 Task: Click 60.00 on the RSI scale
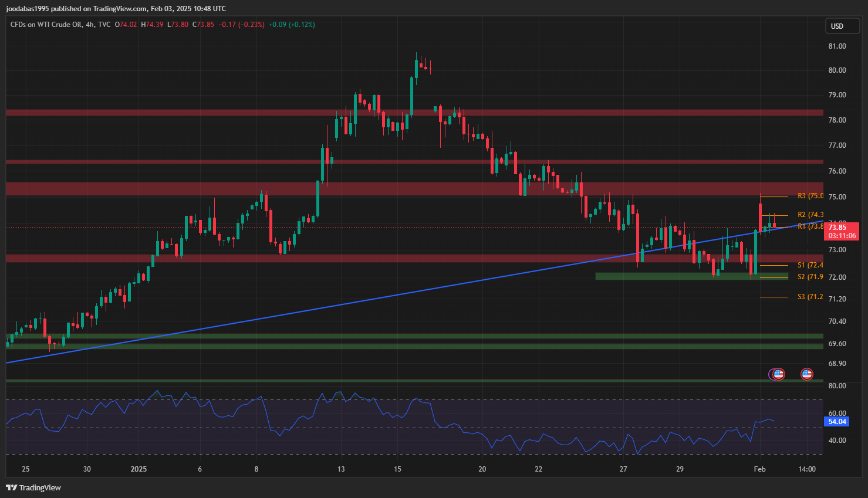(x=837, y=414)
